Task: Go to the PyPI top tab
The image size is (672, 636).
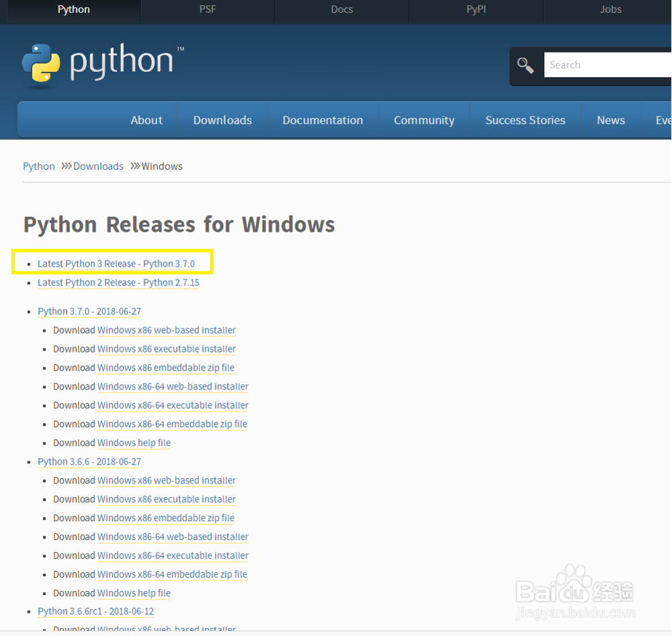Action: click(x=476, y=10)
